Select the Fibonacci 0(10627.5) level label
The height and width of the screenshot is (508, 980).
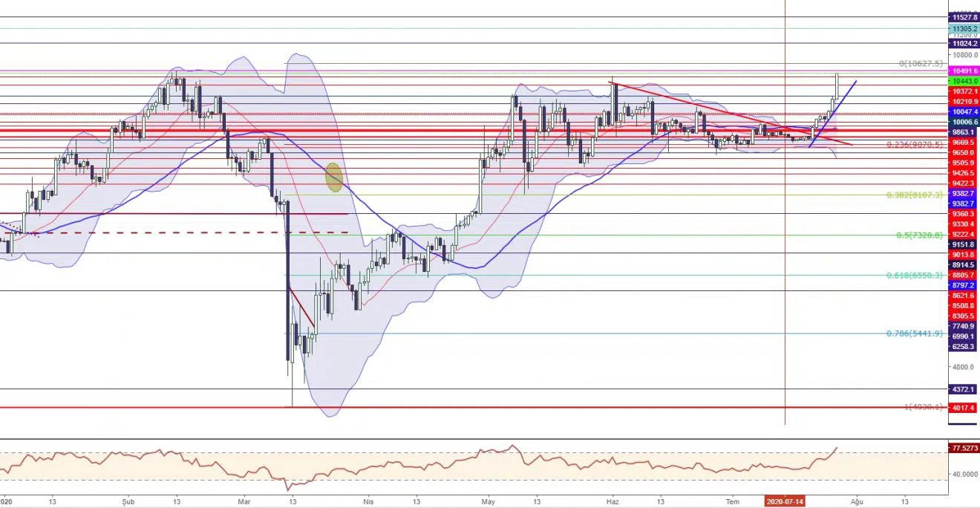[921, 64]
